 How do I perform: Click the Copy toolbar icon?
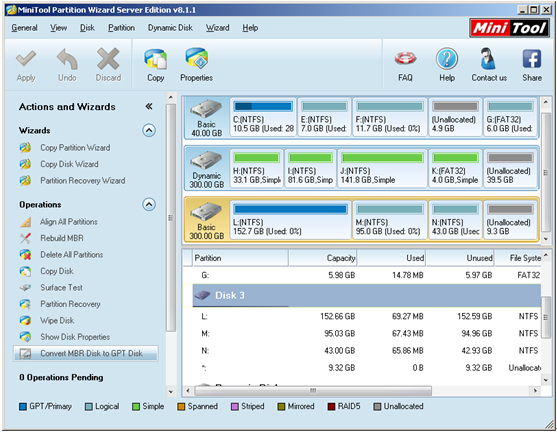coord(156,59)
